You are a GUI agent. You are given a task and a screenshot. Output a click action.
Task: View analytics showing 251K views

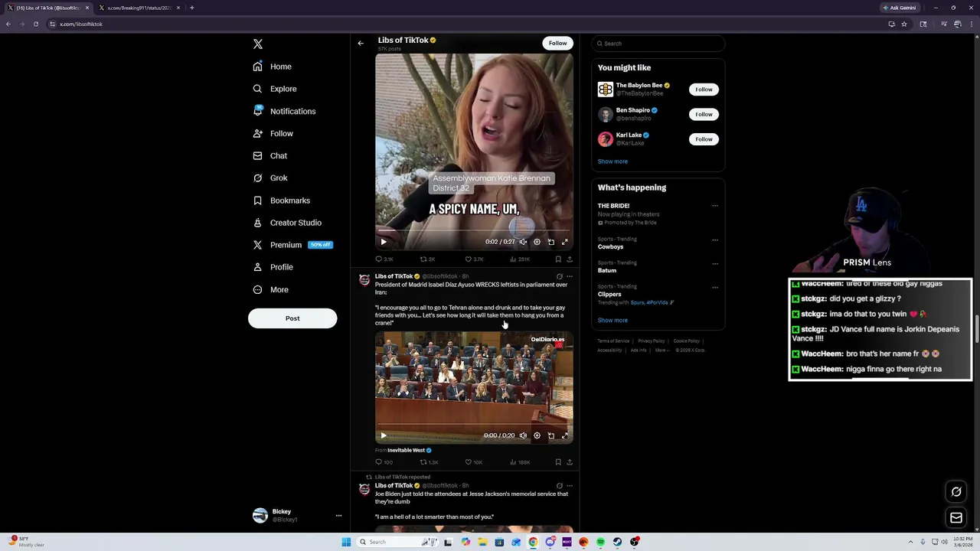click(x=519, y=259)
